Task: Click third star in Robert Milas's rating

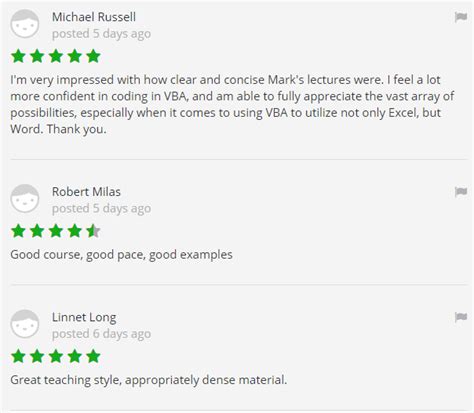Action: [x=56, y=231]
